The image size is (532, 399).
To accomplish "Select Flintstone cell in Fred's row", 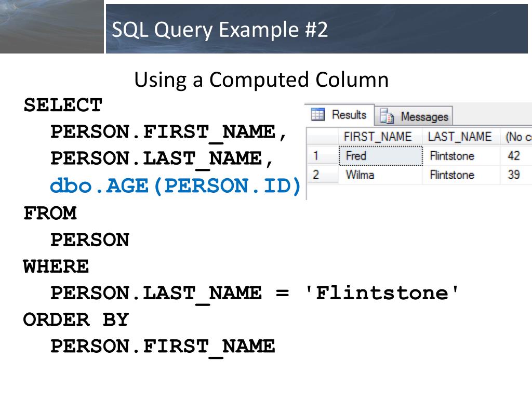I will (x=461, y=155).
